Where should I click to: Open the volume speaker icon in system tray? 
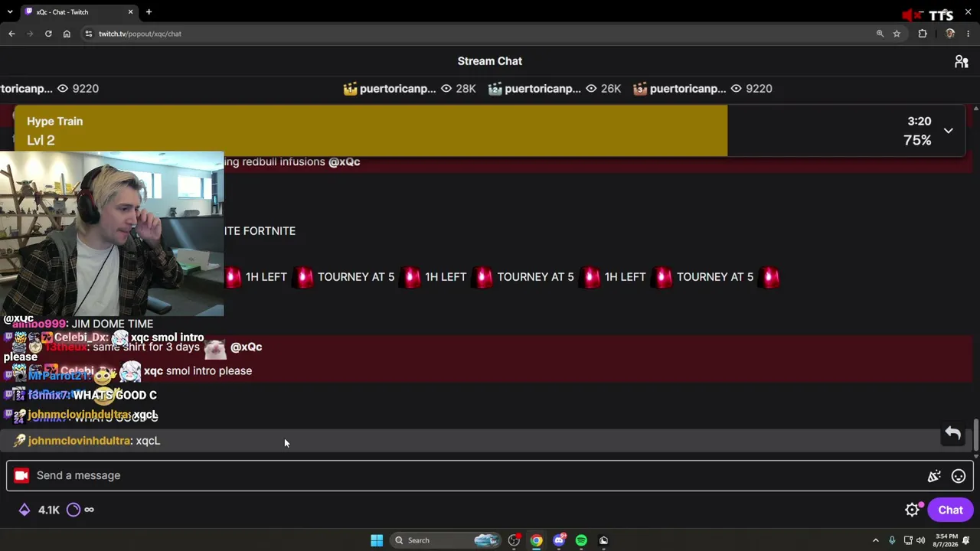click(920, 540)
